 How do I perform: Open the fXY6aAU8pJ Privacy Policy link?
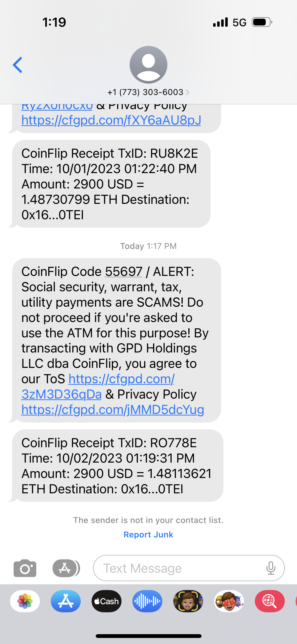coord(111,120)
